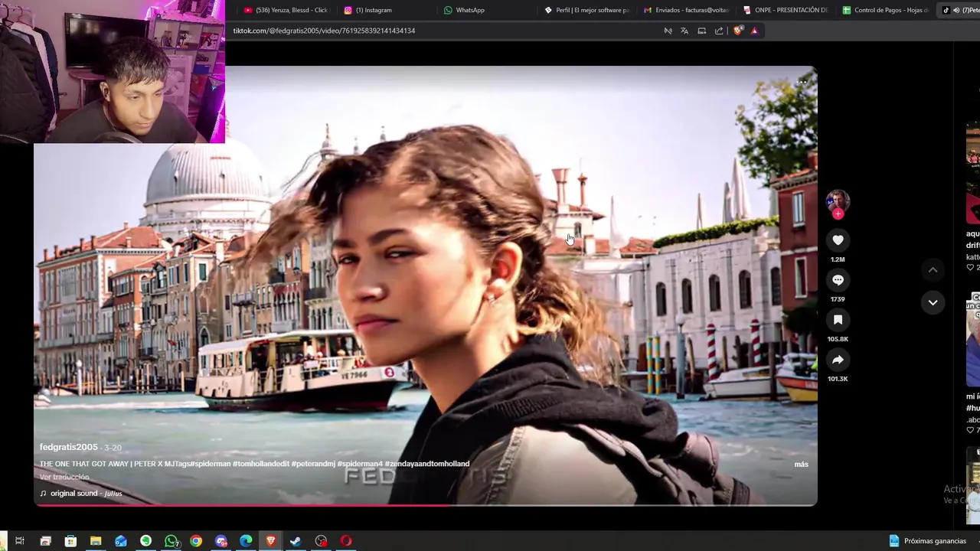
Task: Switch to the YouTube 'Yeruza, Blessd' tab
Action: 286,10
